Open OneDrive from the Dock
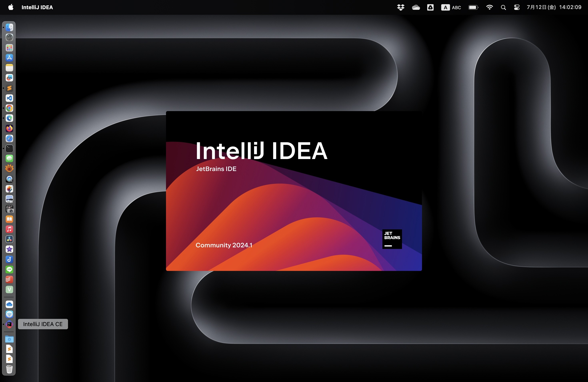Viewport: 588px width, 382px height. 9,304
